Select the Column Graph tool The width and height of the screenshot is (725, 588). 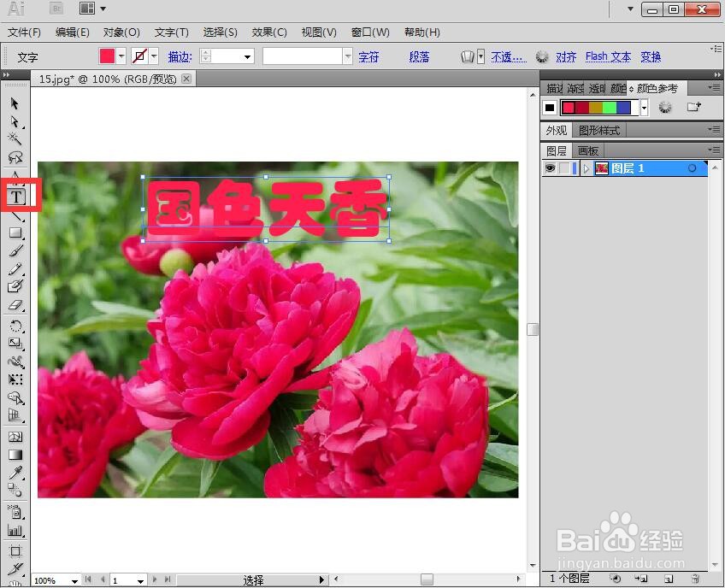tap(15, 531)
